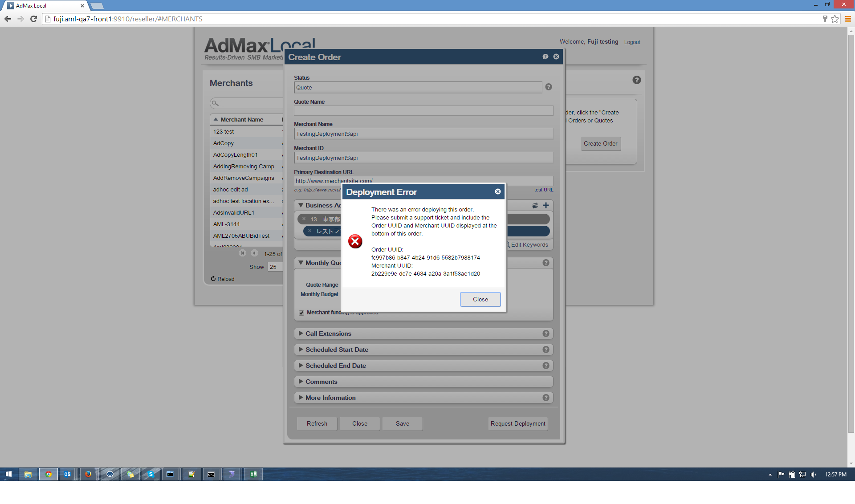The width and height of the screenshot is (855, 504).
Task: Click the help icon at top right of Merchants page
Action: point(637,80)
